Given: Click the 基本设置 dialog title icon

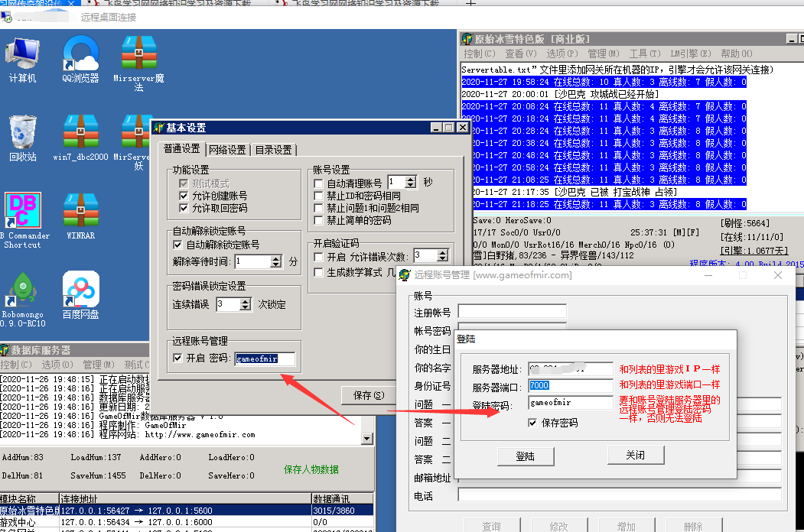Looking at the screenshot, I should (x=159, y=128).
